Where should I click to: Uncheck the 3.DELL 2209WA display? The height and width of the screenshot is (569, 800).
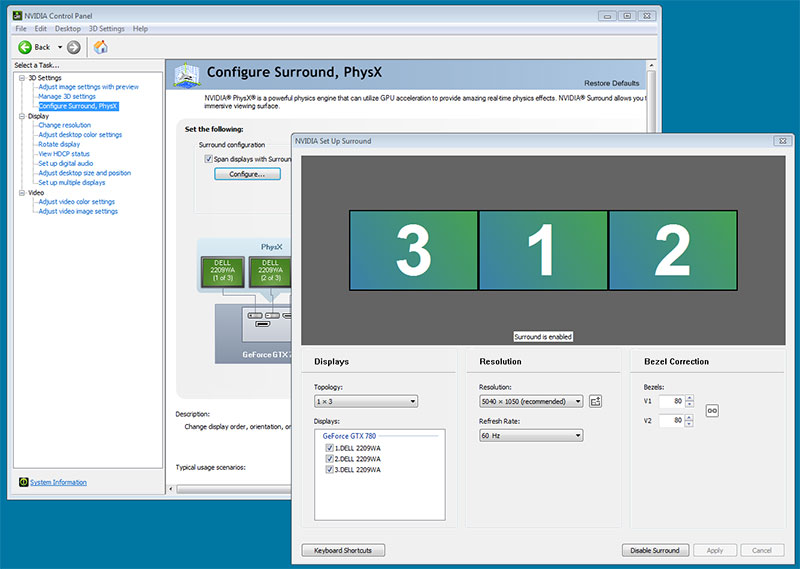329,469
